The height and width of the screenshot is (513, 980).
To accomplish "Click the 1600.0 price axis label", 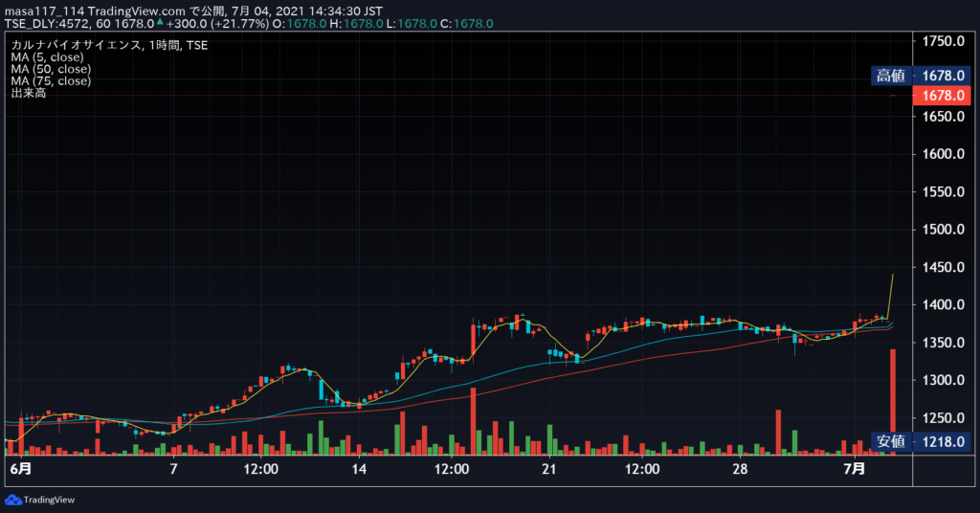I will click(943, 154).
